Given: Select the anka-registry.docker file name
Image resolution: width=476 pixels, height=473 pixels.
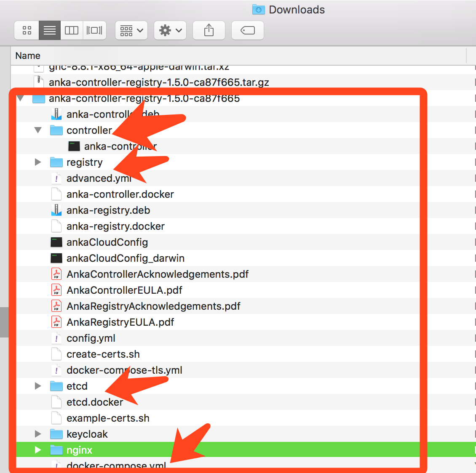Looking at the screenshot, I should [116, 226].
